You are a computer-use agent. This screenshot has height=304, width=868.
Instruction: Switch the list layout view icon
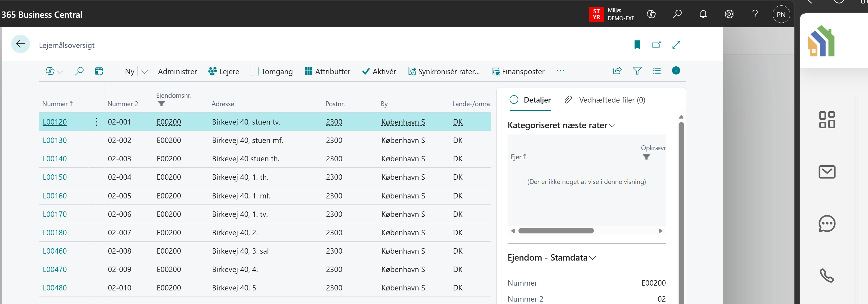[x=656, y=71]
